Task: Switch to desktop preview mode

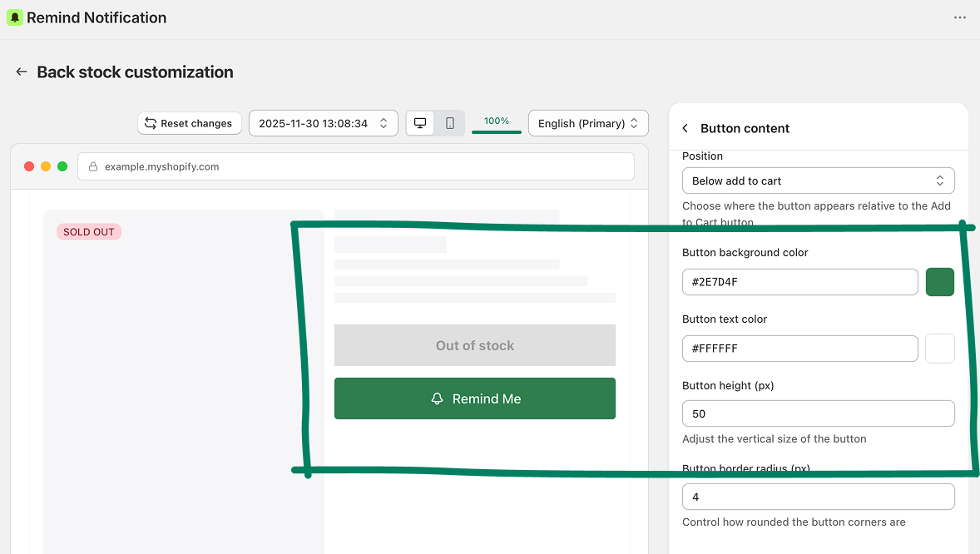Action: (x=420, y=123)
